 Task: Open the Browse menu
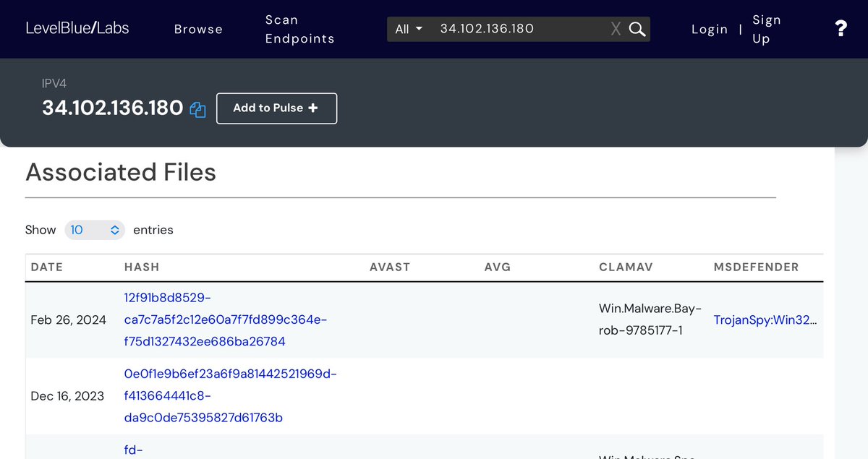(x=198, y=29)
